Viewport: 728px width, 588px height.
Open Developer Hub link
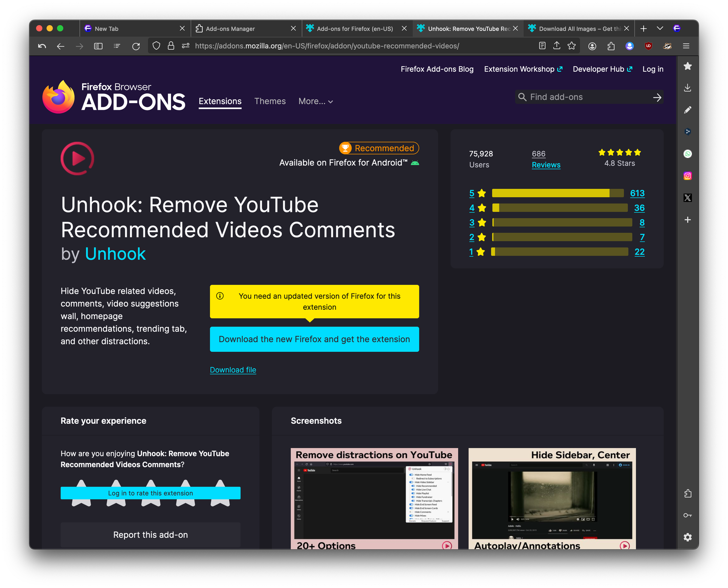click(602, 69)
